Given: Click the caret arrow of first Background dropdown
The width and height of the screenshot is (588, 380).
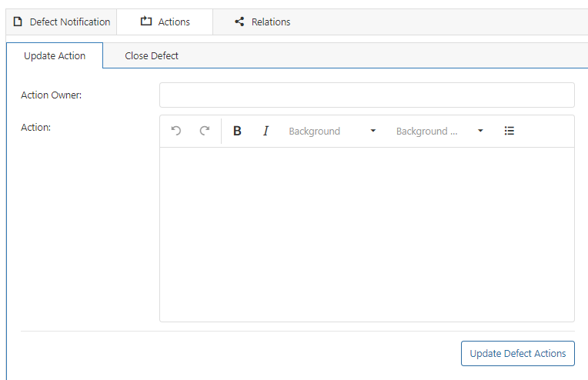Looking at the screenshot, I should click(x=373, y=131).
